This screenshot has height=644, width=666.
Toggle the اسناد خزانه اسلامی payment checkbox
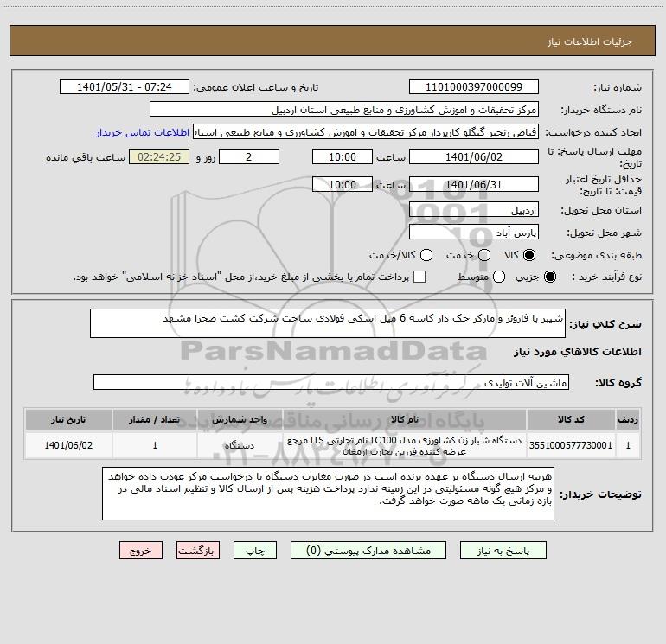(419, 277)
